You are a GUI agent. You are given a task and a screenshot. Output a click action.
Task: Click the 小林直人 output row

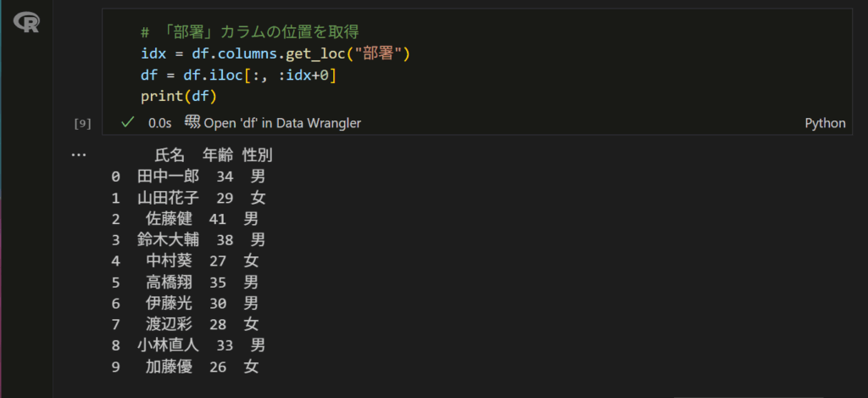[x=188, y=346]
